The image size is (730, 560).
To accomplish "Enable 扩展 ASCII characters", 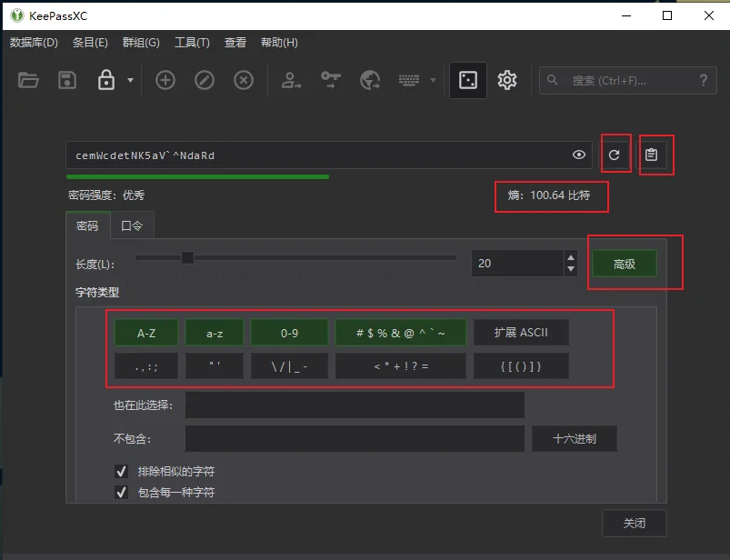I will pos(521,333).
